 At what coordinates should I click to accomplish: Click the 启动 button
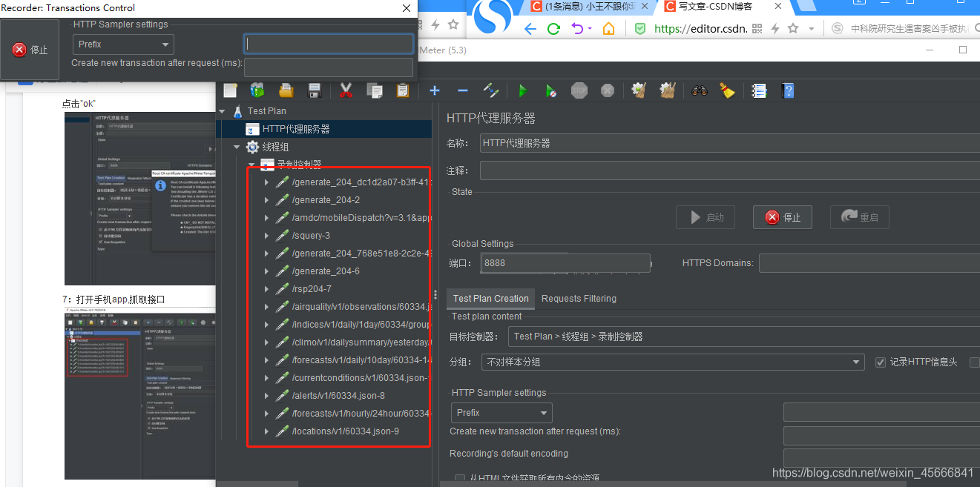706,217
